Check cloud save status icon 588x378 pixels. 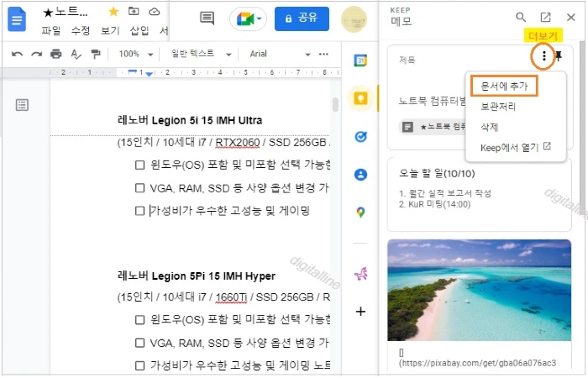(x=154, y=12)
